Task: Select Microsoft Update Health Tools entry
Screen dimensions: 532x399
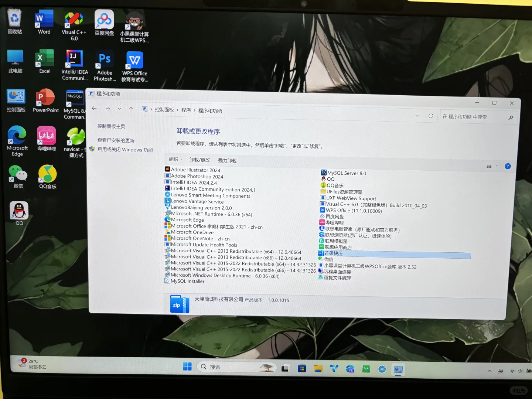Action: pyautogui.click(x=201, y=245)
